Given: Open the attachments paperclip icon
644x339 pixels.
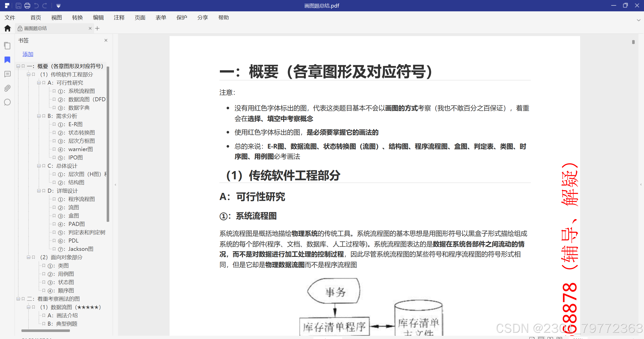Looking at the screenshot, I should coord(7,88).
